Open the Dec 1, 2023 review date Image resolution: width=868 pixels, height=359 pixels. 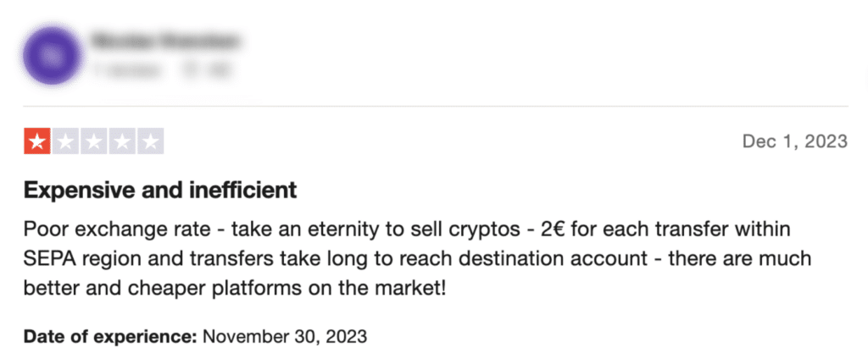click(794, 141)
